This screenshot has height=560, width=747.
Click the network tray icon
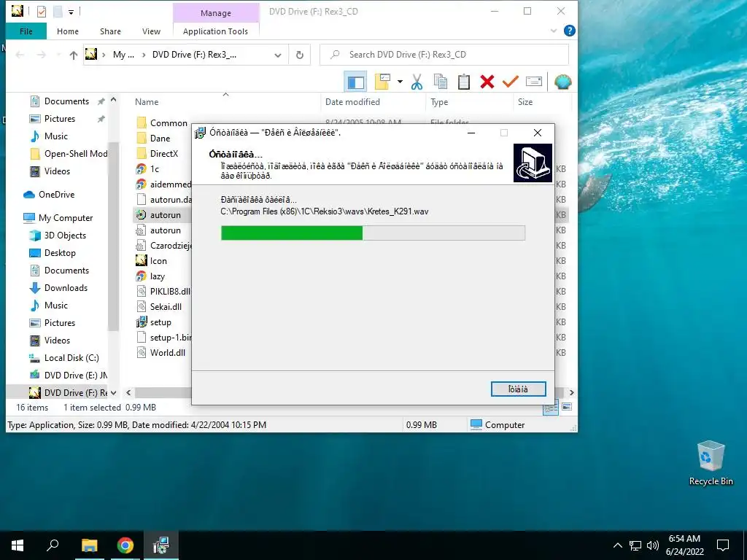(x=635, y=545)
